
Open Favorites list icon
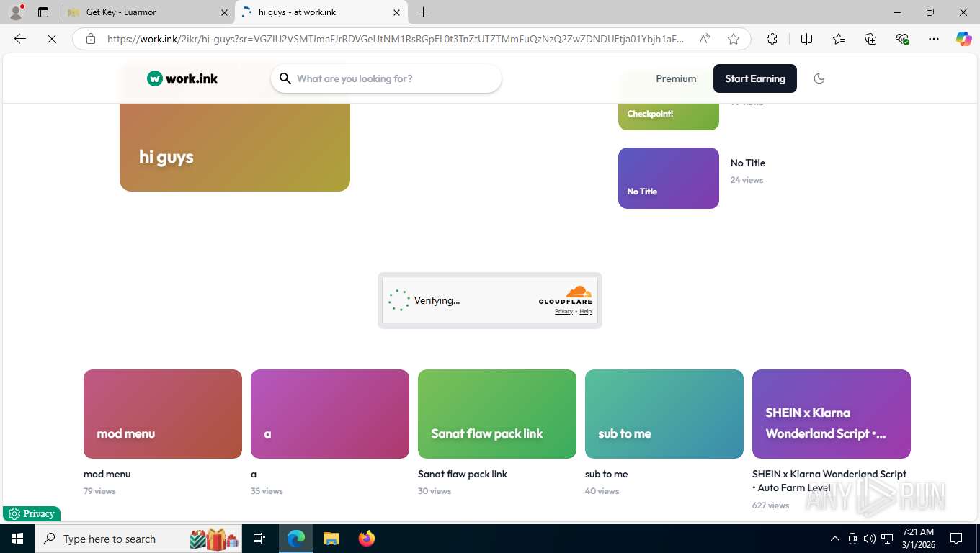point(839,39)
